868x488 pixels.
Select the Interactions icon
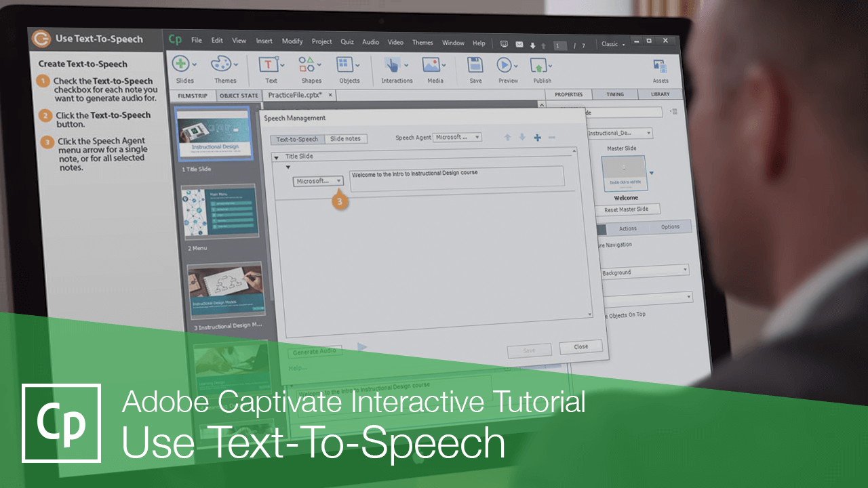tap(395, 64)
